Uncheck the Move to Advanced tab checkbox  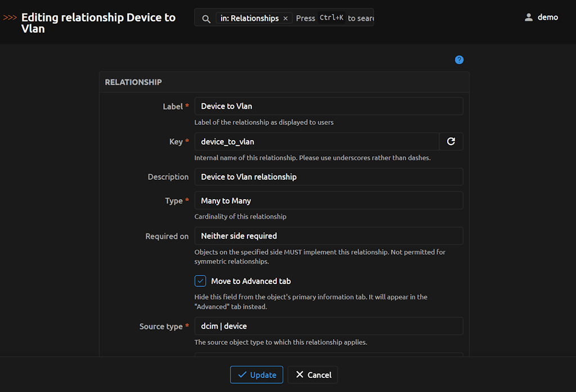[x=200, y=281]
